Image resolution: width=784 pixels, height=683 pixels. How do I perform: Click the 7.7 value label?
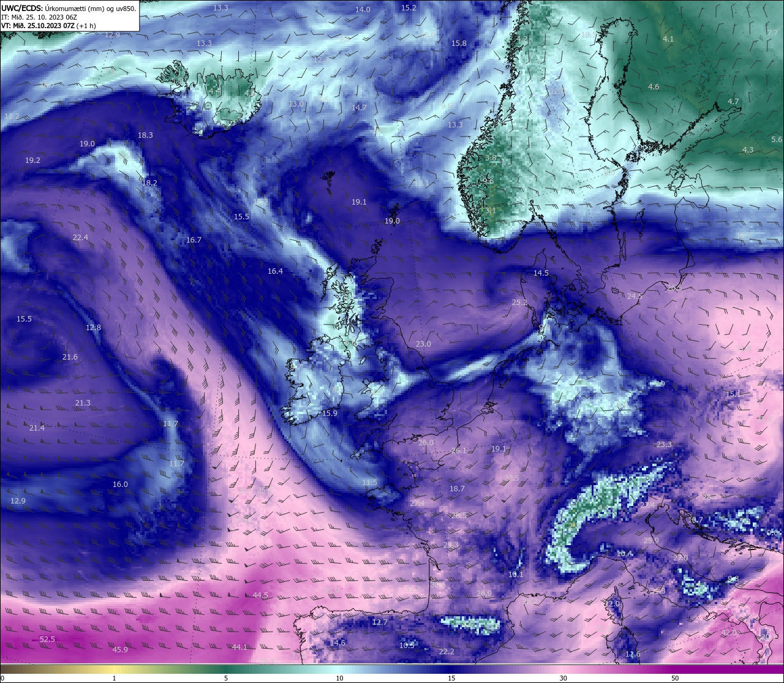tap(772, 32)
